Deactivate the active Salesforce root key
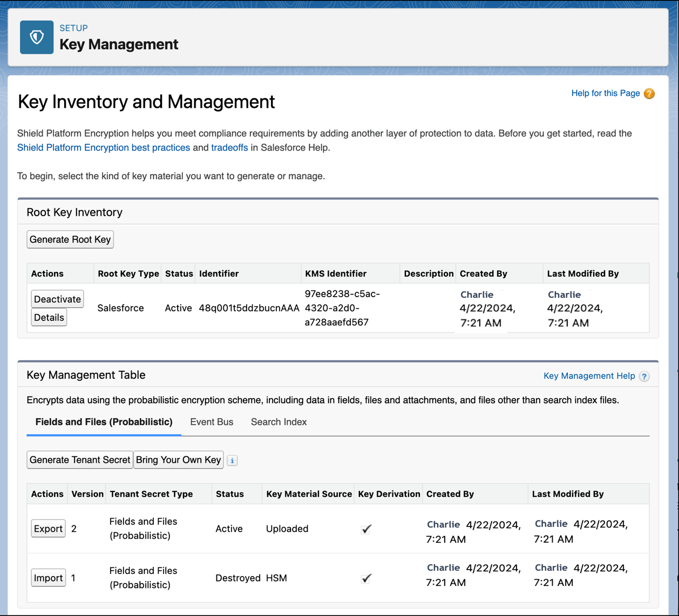This screenshot has height=616, width=679. tap(57, 299)
